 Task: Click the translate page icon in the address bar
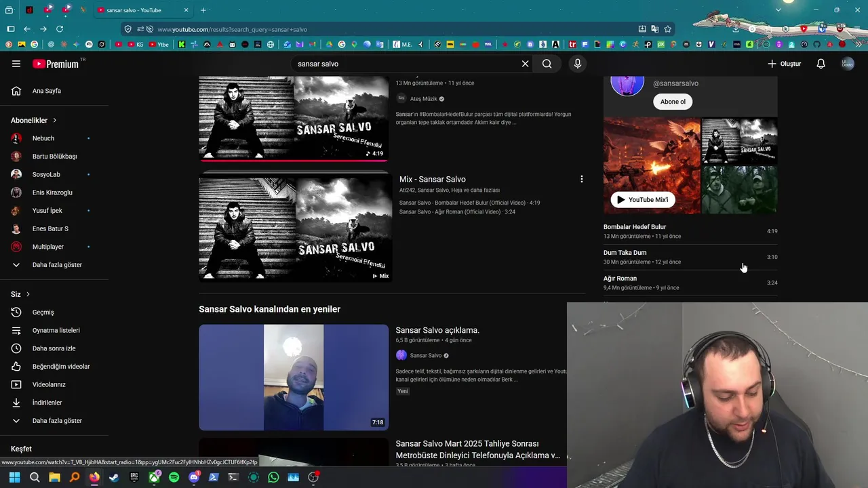pos(655,29)
